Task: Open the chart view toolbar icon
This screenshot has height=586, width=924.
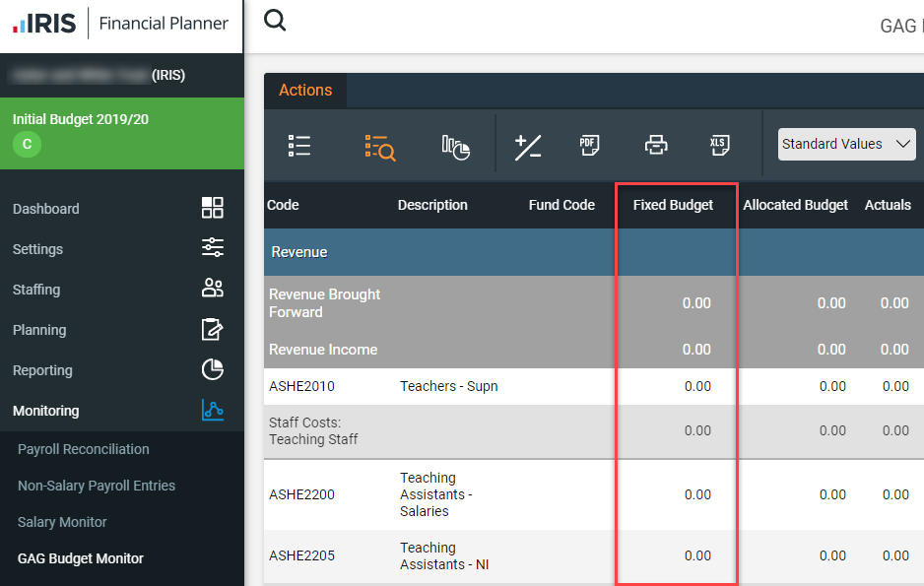Action: tap(455, 147)
